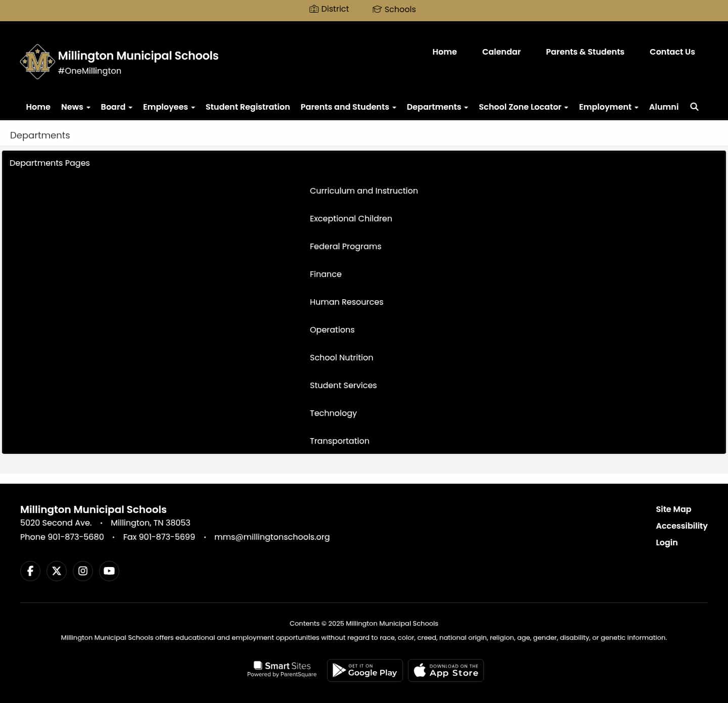Click Home in the upper header links
Image resolution: width=728 pixels, height=703 pixels.
[444, 52]
